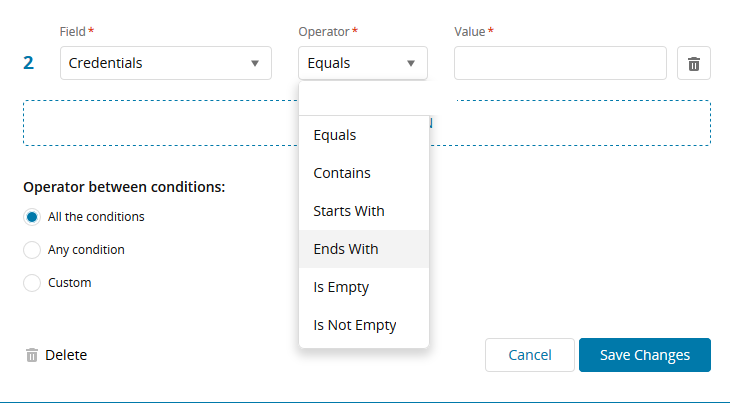730x411 pixels.
Task: Choose the Any condition radio option
Action: (x=32, y=250)
